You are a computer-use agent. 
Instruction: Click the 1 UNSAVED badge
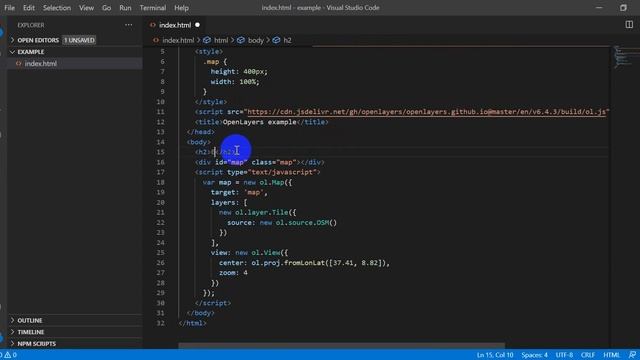point(79,40)
